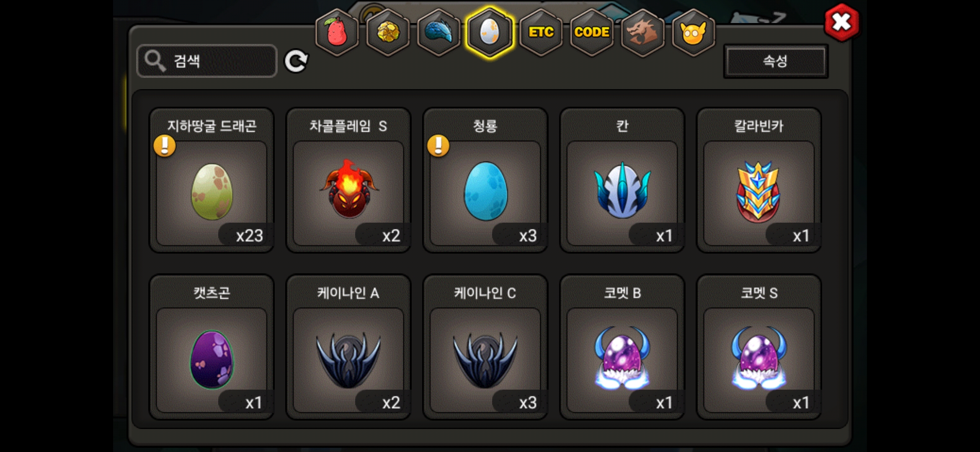Choose the purple 캣츠곤 egg
This screenshot has height=452, width=980.
(x=211, y=347)
